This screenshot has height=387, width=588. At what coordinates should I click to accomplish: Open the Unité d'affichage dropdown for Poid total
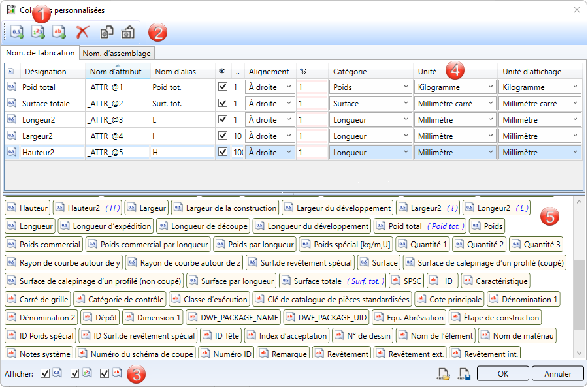[540, 87]
